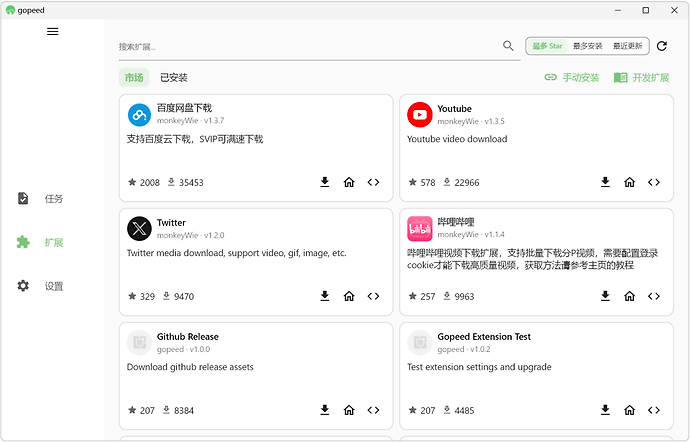
Task: View Gopeed Extension Test source code
Action: (654, 410)
